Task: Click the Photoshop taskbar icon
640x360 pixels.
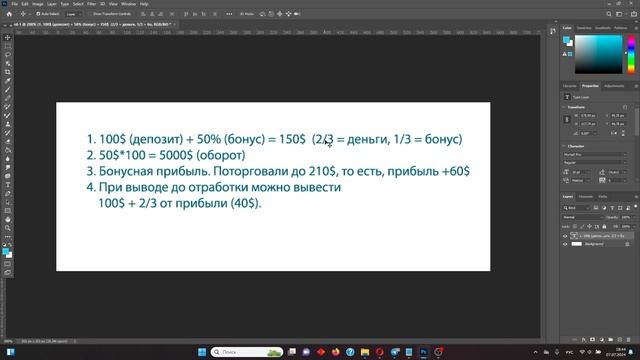Action: pos(423,352)
